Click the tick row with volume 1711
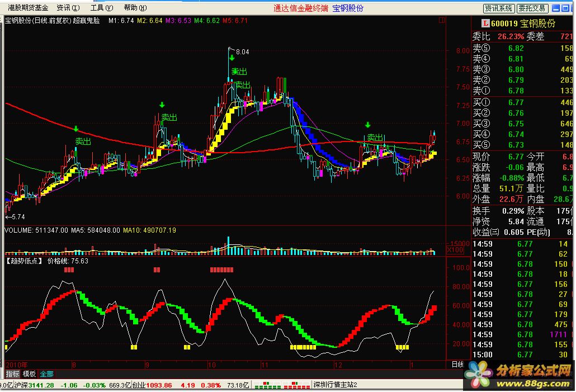The width and height of the screenshot is (576, 392). click(x=522, y=334)
